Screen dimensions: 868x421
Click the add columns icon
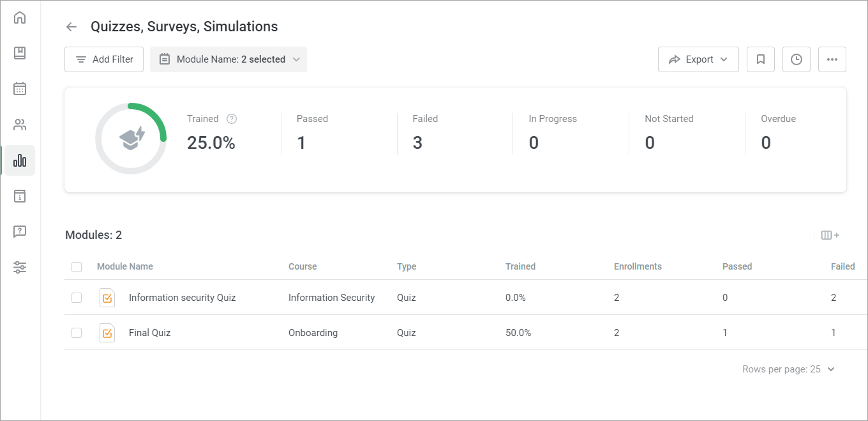coord(830,235)
